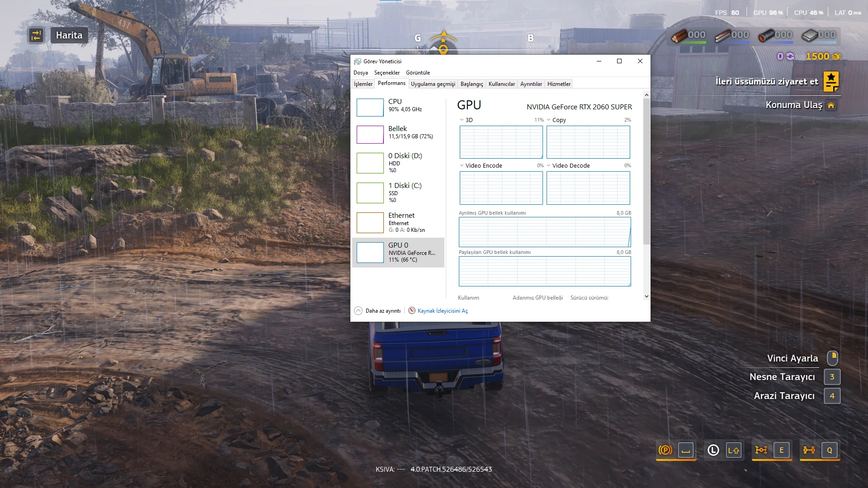Screen dimensions: 868x488
Task: Click the map toggle icon beside Harita
Action: point(36,35)
